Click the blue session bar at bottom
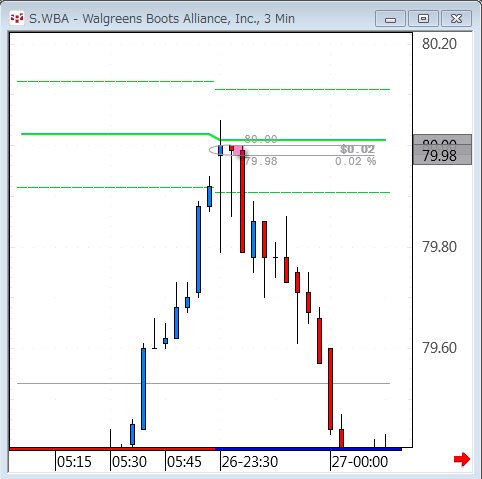The image size is (482, 479). [308, 449]
